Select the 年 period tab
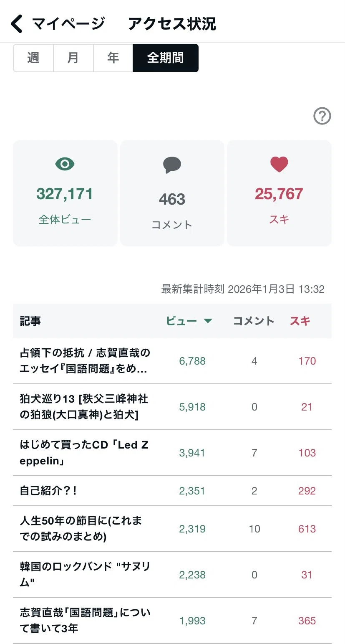Viewport: 345px width, 644px height. pyautogui.click(x=113, y=58)
